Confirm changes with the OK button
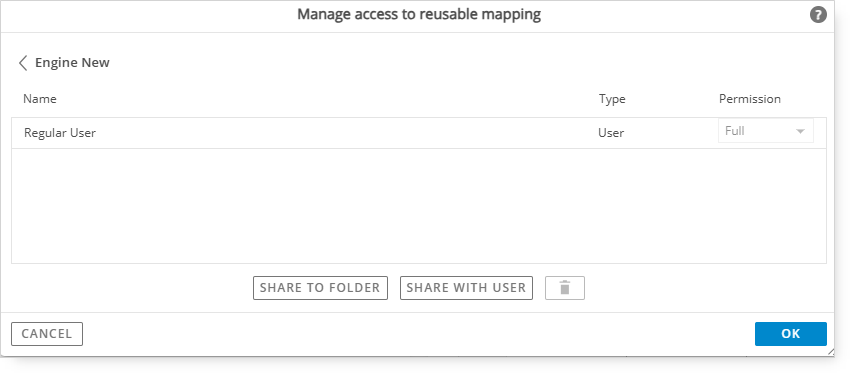Screen dimensions: 850x373 click(x=790, y=334)
